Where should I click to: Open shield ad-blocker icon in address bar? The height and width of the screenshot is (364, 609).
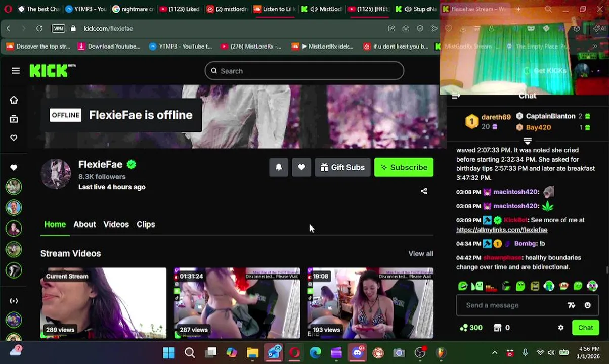tap(420, 29)
